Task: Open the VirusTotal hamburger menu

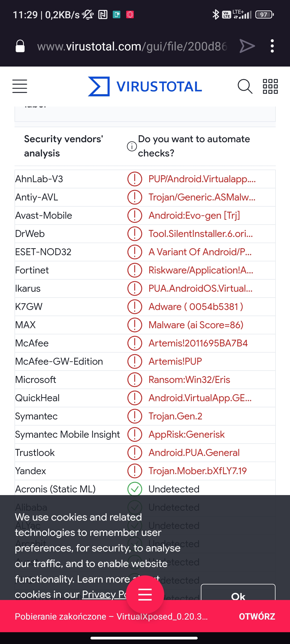Action: [20, 86]
